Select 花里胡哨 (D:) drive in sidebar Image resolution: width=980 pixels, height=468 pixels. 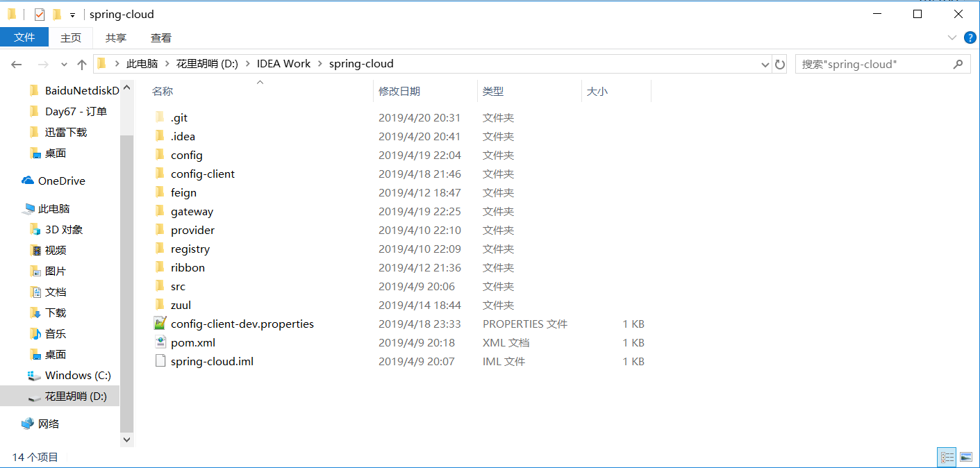[x=60, y=396]
